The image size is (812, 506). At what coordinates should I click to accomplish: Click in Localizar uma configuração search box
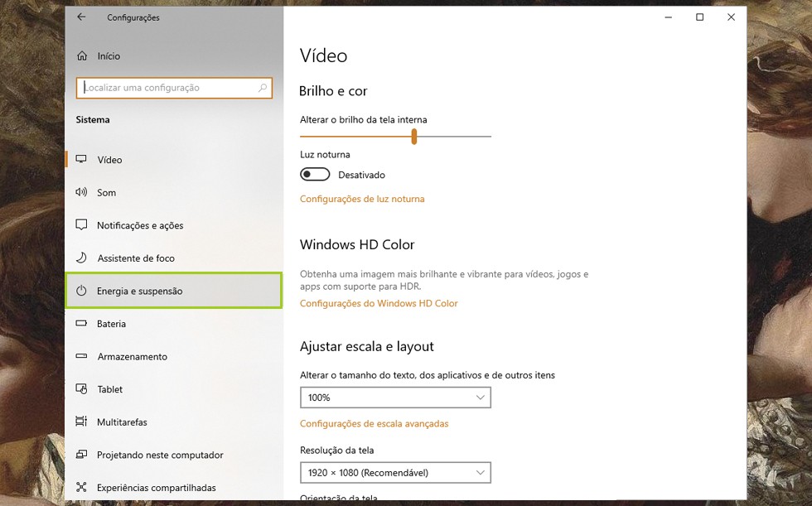click(x=174, y=88)
